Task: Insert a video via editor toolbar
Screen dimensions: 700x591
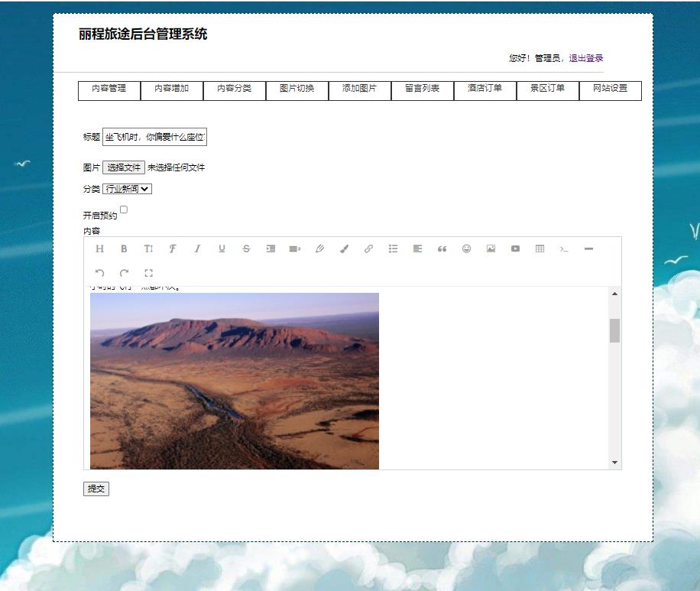Action: pyautogui.click(x=515, y=248)
